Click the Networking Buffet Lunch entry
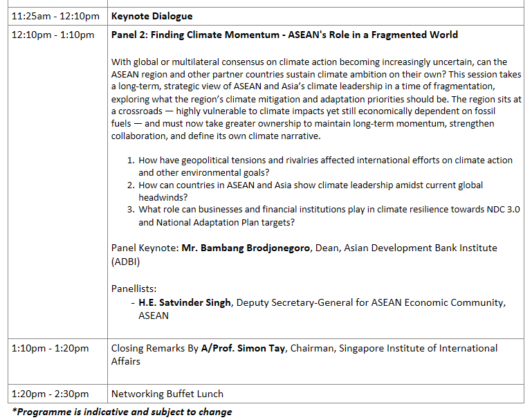532x420 pixels. click(167, 394)
